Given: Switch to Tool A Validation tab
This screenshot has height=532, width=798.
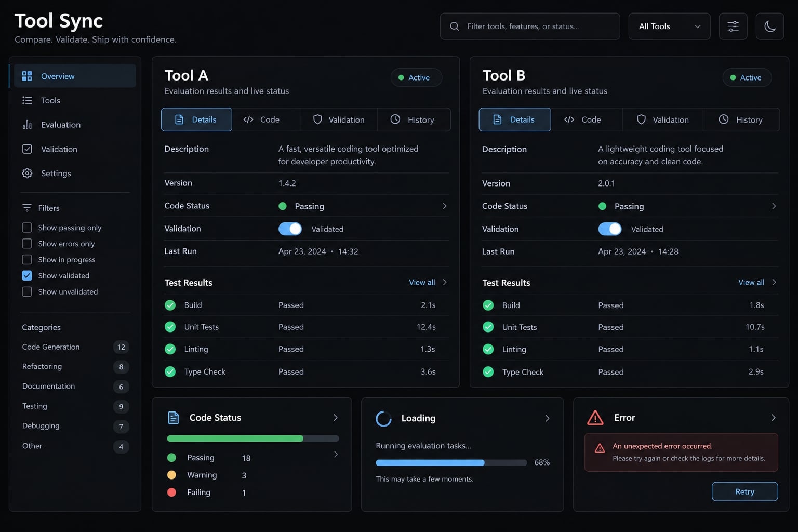Looking at the screenshot, I should click(x=339, y=119).
